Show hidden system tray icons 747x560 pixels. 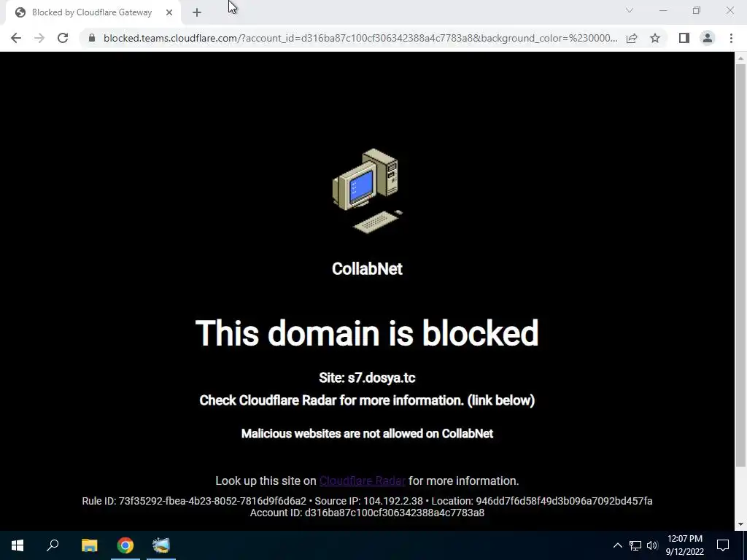pos(617,545)
